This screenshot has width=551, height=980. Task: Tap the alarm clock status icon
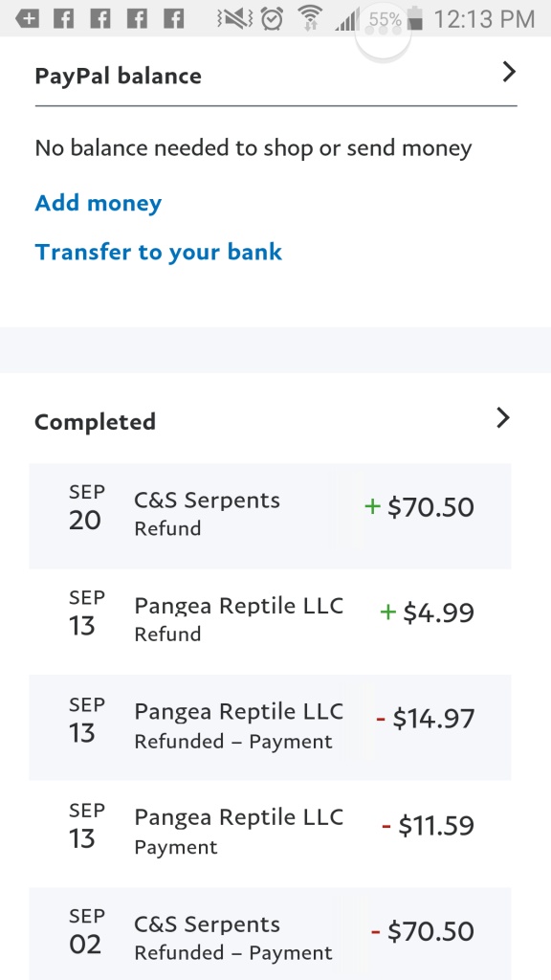pyautogui.click(x=272, y=18)
